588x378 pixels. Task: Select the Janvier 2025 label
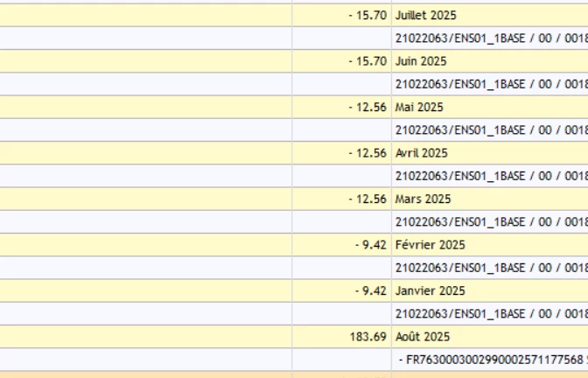(x=430, y=291)
